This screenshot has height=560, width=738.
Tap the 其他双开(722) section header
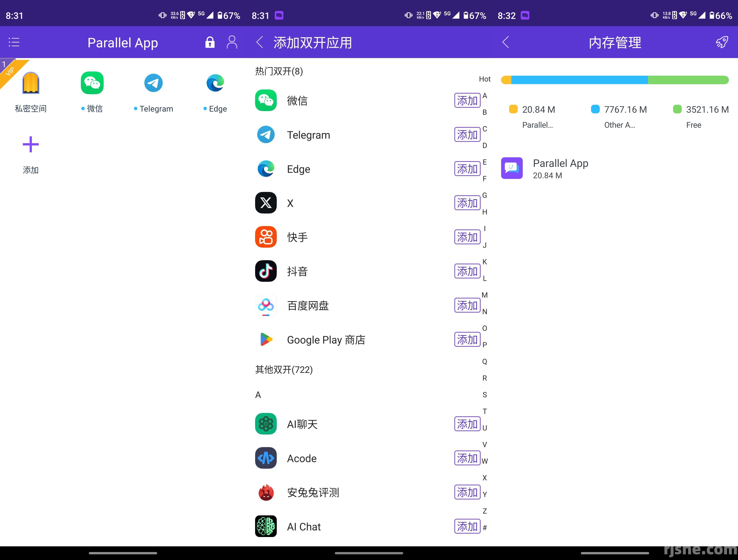[284, 369]
